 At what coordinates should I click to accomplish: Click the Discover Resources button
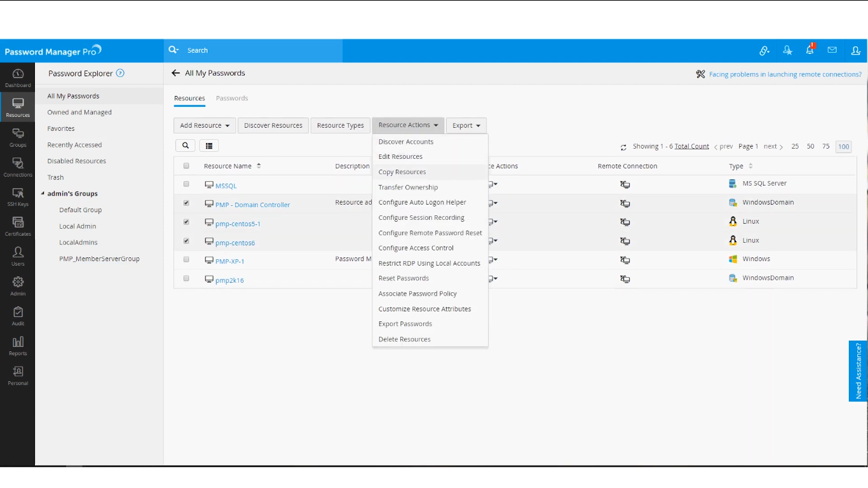pos(273,126)
